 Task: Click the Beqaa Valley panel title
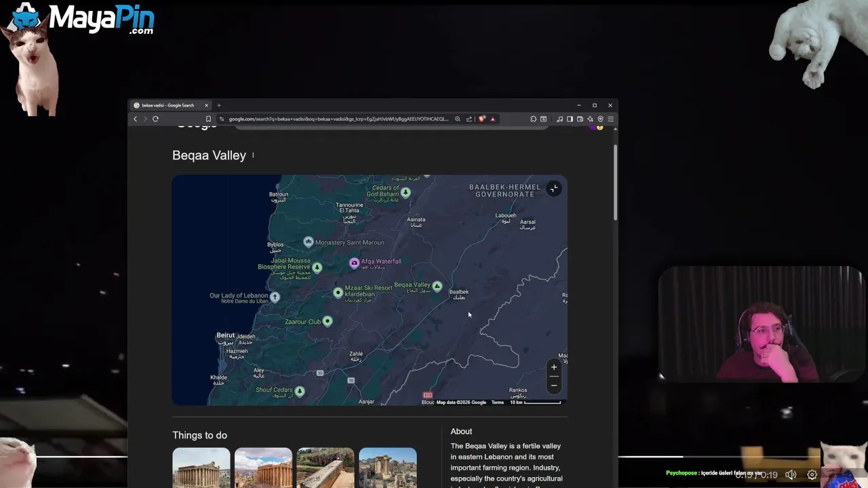coord(209,155)
